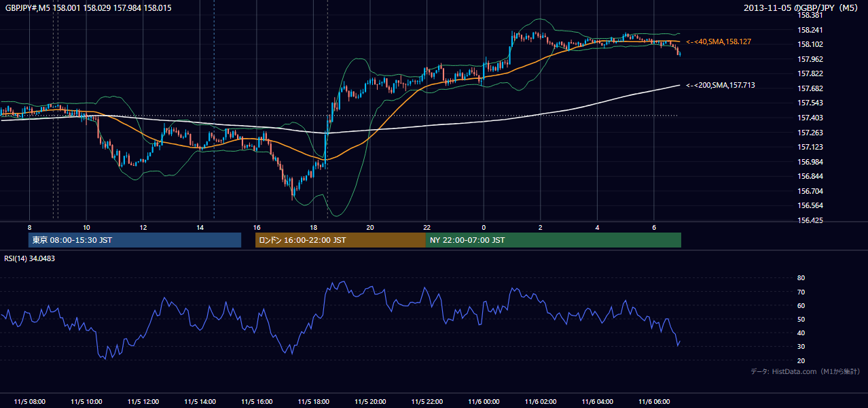Click time axis label 11/5 10:00

click(86, 401)
